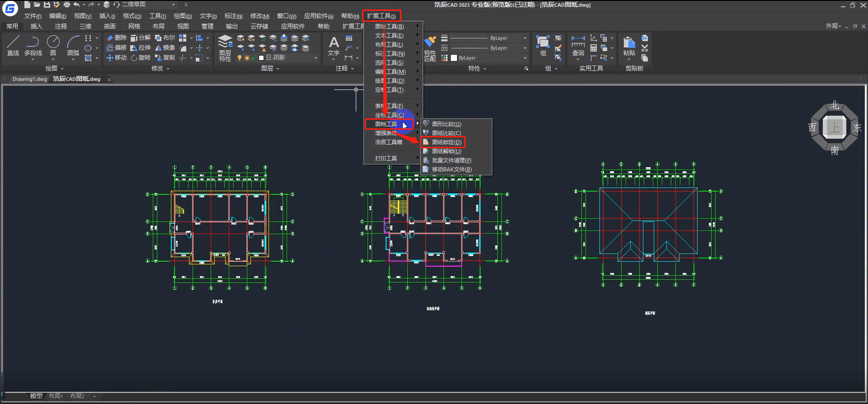This screenshot has height=404, width=868.
Task: Select the 圆 circle tool
Action: [x=53, y=46]
